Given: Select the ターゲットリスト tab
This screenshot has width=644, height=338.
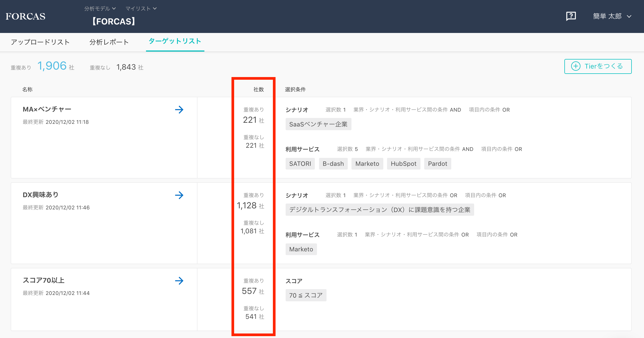Looking at the screenshot, I should (175, 41).
